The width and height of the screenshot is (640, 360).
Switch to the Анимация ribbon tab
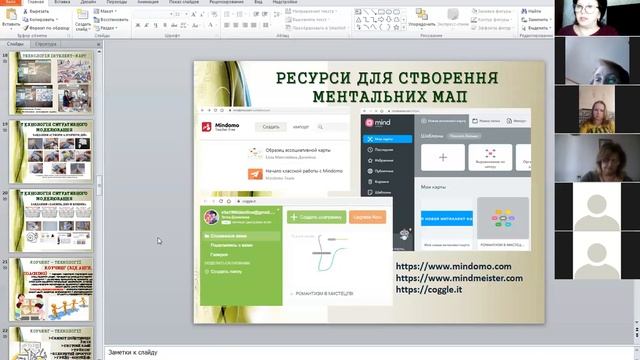pos(148,2)
